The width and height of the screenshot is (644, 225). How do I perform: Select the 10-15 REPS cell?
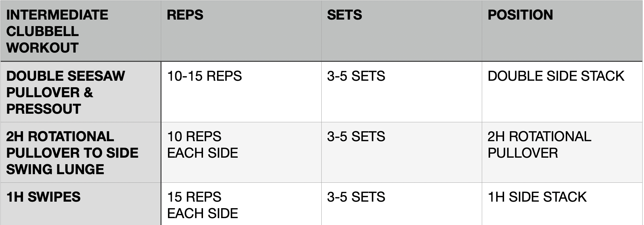[241, 92]
